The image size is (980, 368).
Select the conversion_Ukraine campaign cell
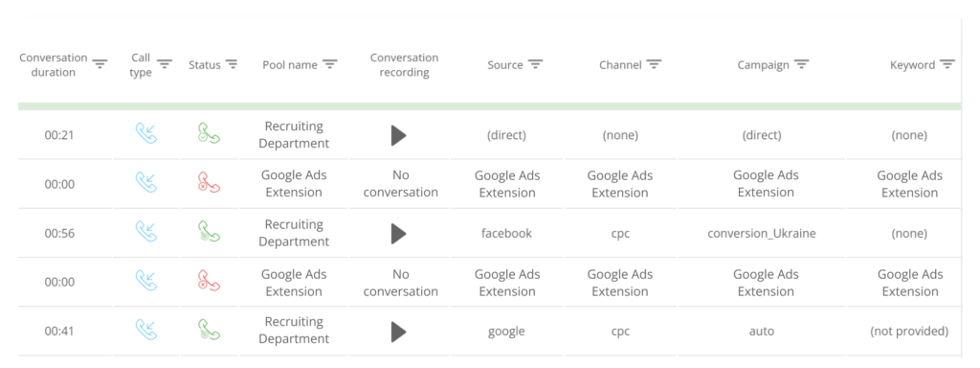click(761, 234)
